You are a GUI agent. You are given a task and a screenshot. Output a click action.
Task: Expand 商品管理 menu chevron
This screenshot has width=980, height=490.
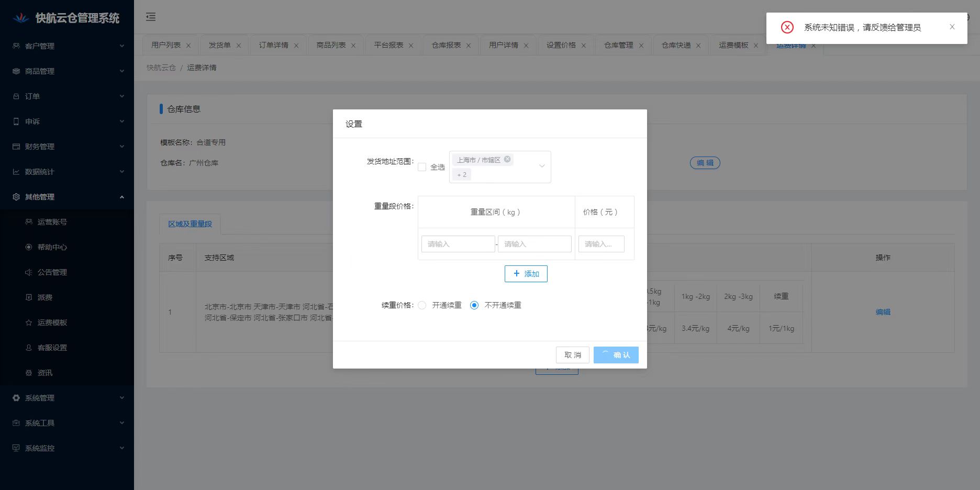[122, 71]
